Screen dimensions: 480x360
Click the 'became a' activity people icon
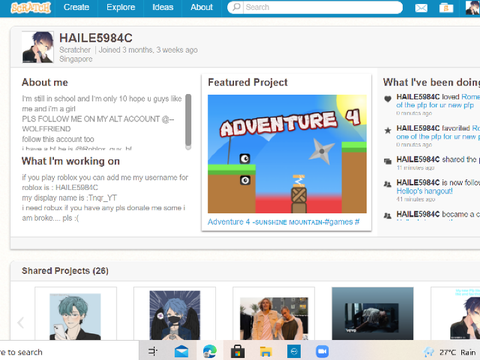387,216
